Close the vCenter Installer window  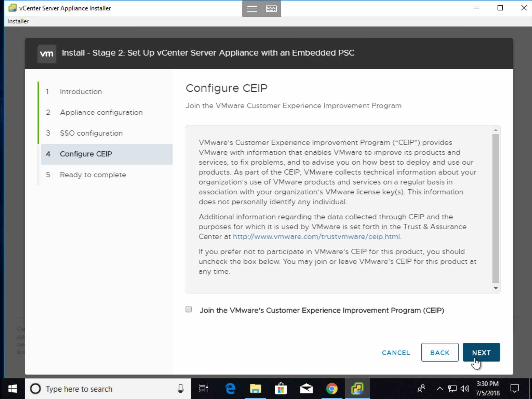point(524,8)
